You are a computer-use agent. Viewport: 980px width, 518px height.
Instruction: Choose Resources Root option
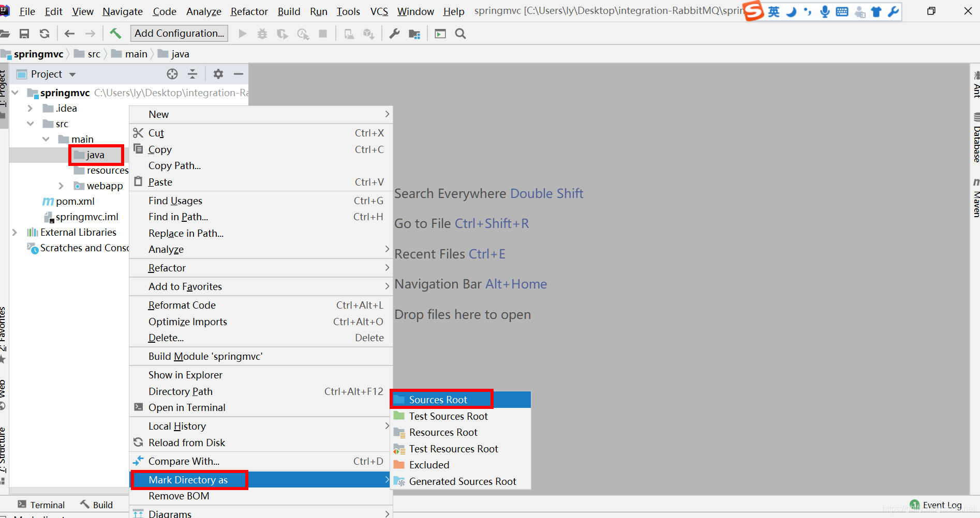click(x=461, y=432)
